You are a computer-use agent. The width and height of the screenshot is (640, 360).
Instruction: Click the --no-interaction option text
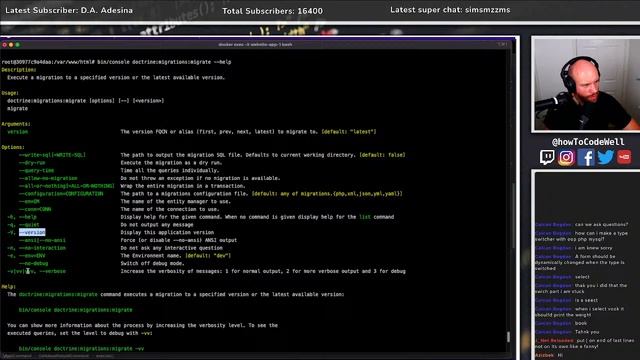[42, 248]
